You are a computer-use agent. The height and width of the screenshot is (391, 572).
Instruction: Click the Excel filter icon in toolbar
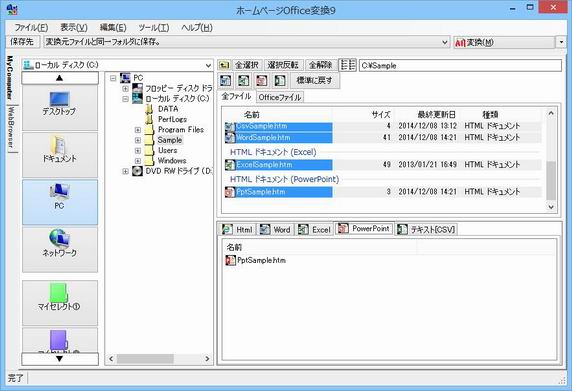244,80
